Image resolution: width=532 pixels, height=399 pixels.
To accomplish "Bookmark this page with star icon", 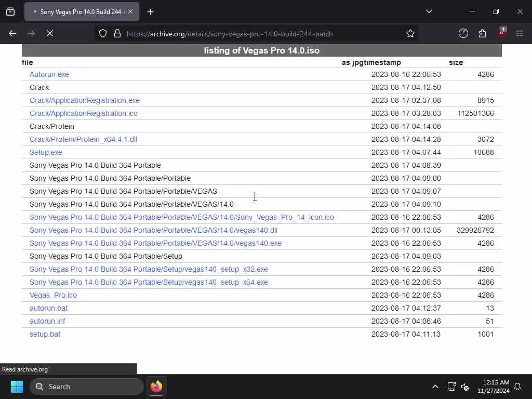I will tap(410, 34).
